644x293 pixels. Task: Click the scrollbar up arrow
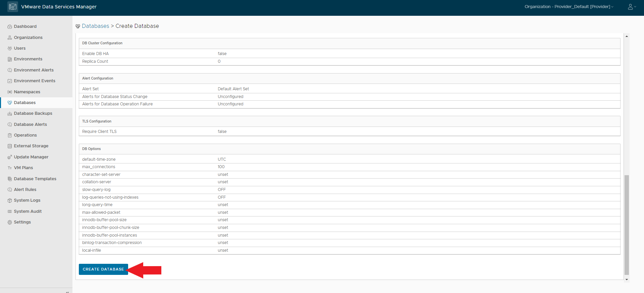point(627,36)
